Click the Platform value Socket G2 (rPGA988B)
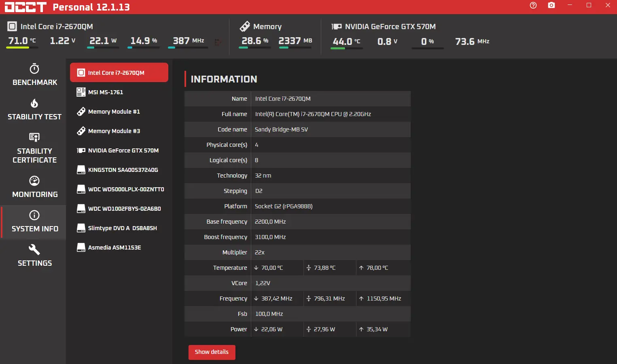This screenshot has height=364, width=617. [x=284, y=206]
